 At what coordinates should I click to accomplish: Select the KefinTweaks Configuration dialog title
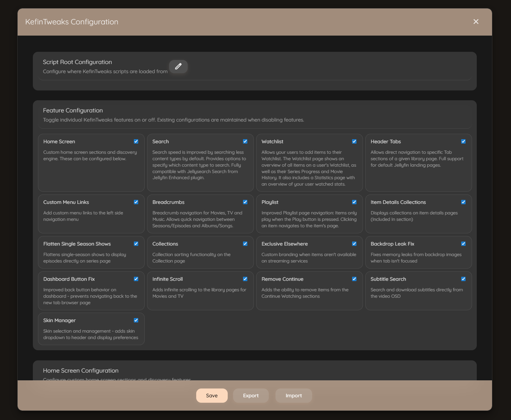click(72, 22)
